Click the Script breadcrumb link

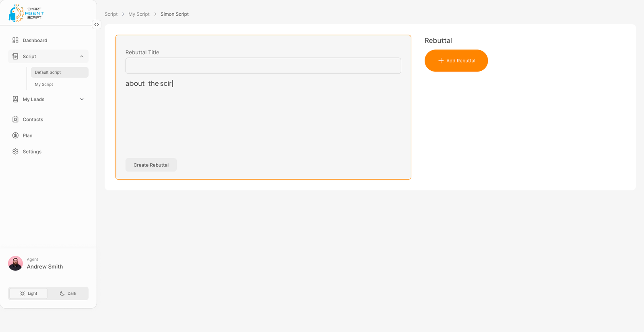click(x=111, y=14)
